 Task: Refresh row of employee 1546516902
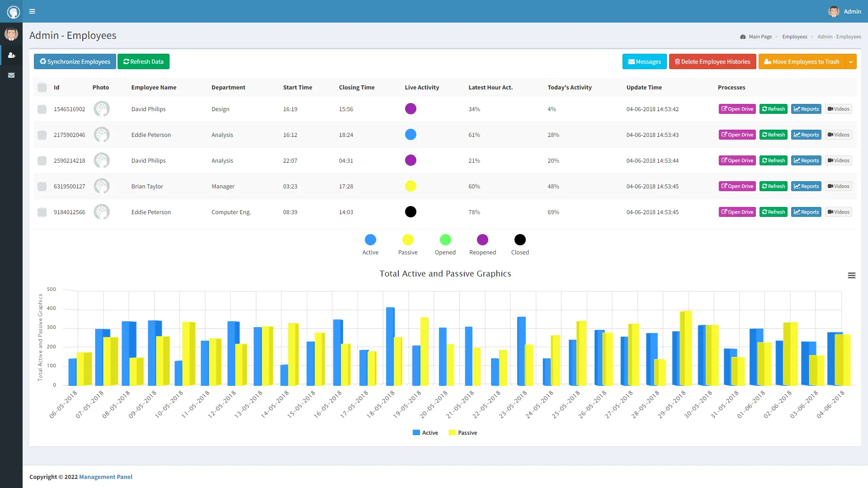coord(773,109)
